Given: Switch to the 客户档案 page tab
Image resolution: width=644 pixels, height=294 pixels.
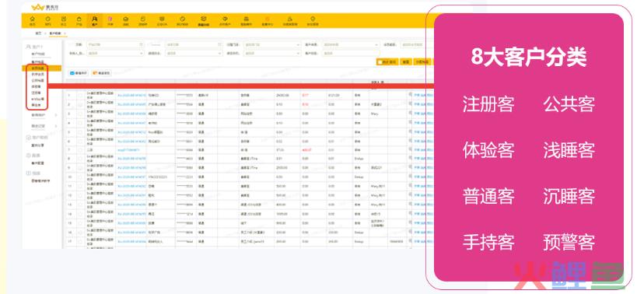Looking at the screenshot, I should [x=54, y=33].
